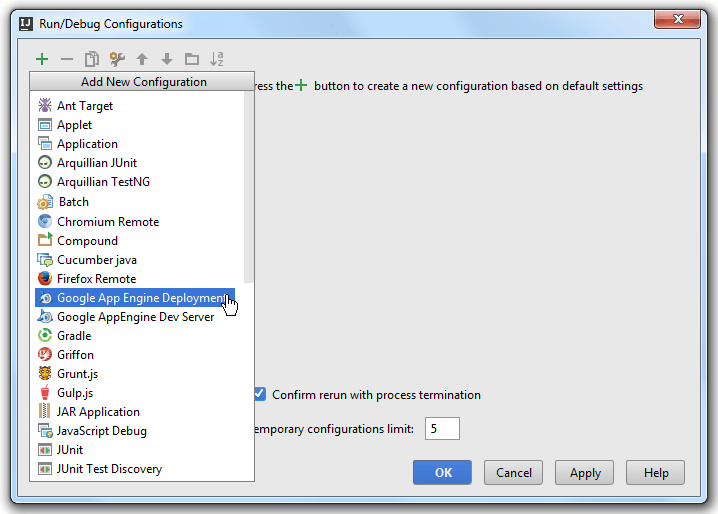This screenshot has height=514, width=718.
Task: Click the Move Down arrow icon
Action: pos(167,60)
